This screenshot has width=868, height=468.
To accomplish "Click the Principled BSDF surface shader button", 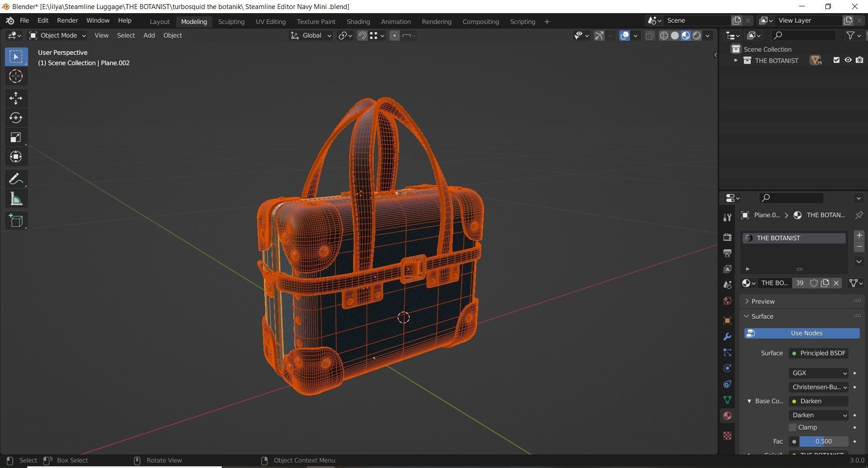I will 819,353.
